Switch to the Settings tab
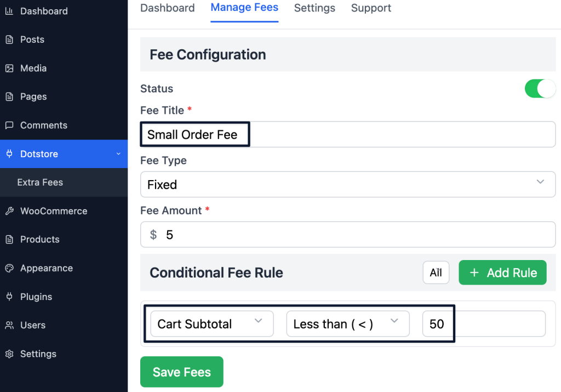 point(314,8)
